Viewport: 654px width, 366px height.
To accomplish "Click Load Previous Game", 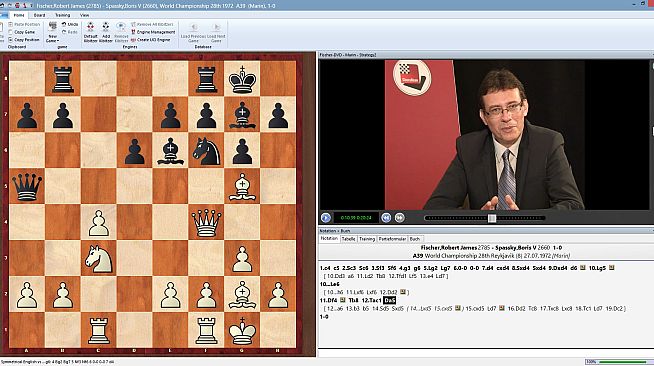I will (x=194, y=32).
